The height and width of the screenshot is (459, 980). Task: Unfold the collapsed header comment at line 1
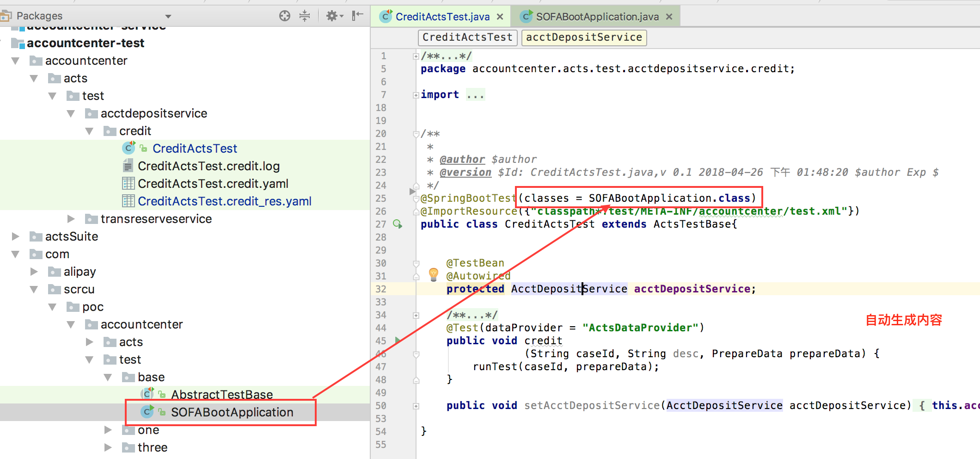click(x=416, y=56)
